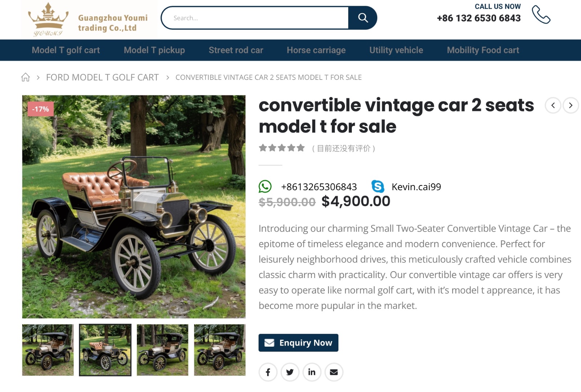Open Model T golf cart menu

pos(66,50)
